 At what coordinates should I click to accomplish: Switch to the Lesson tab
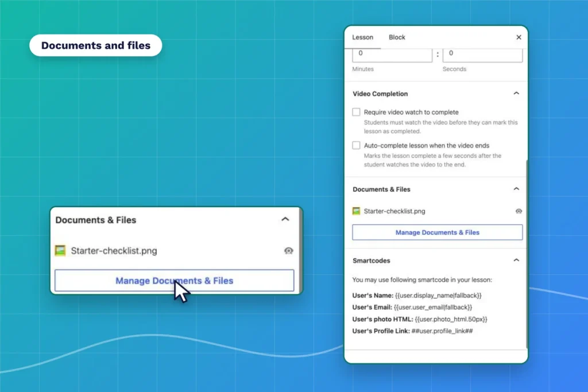[x=363, y=37]
